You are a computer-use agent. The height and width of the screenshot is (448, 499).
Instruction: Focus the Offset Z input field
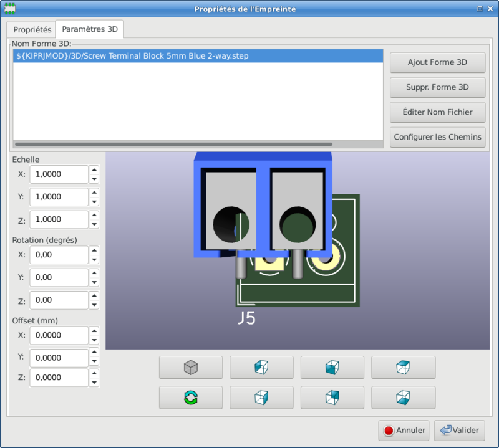click(x=59, y=378)
